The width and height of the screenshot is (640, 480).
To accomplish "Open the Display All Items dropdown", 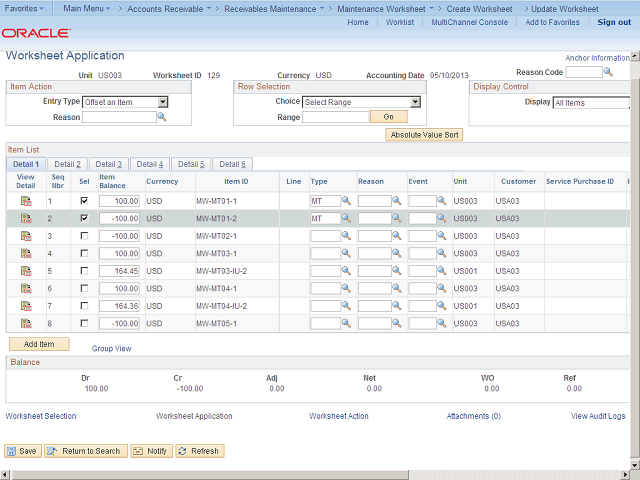I will coord(590,102).
